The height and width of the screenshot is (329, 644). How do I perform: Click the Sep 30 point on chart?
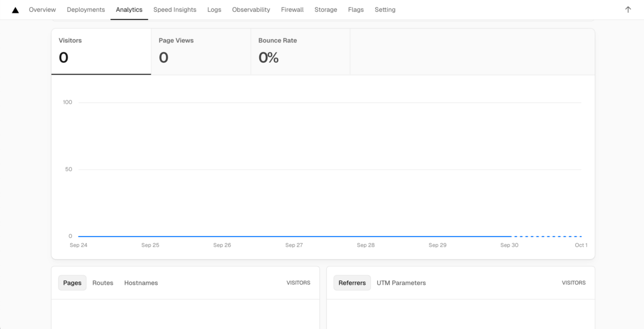509,236
